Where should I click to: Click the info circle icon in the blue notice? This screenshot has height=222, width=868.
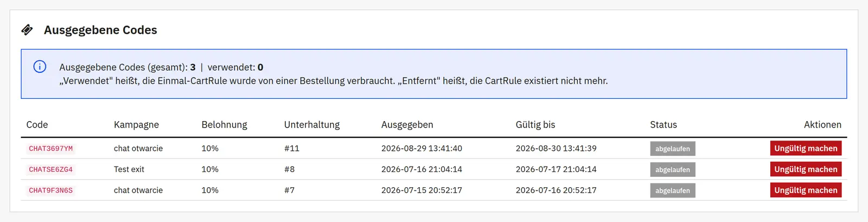click(40, 67)
